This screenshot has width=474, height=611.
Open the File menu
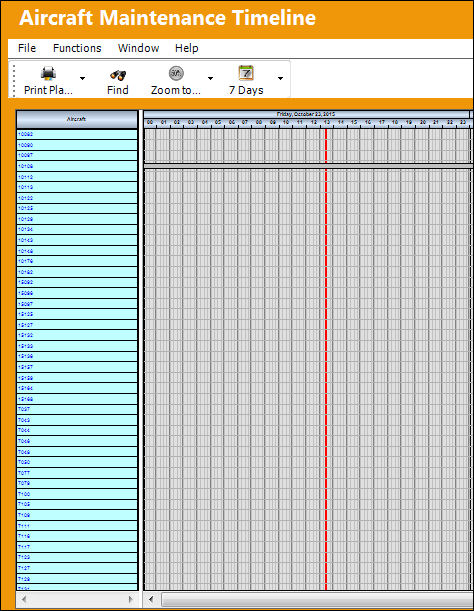pos(27,48)
